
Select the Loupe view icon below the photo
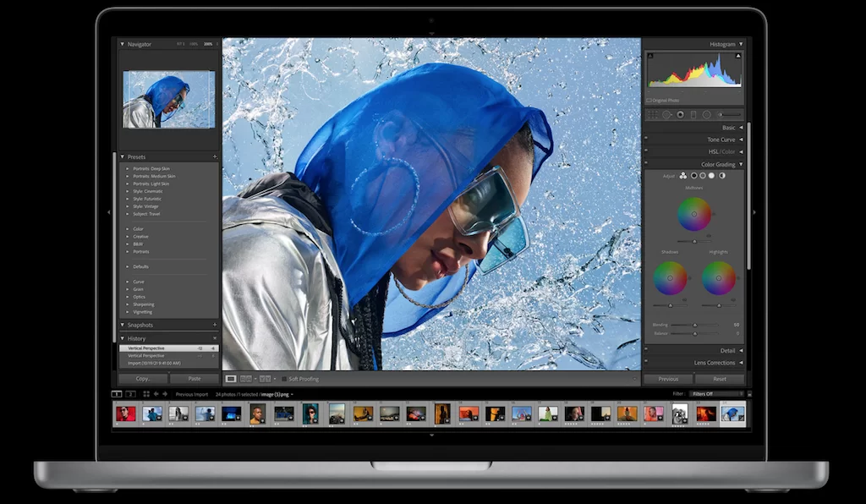click(x=230, y=379)
